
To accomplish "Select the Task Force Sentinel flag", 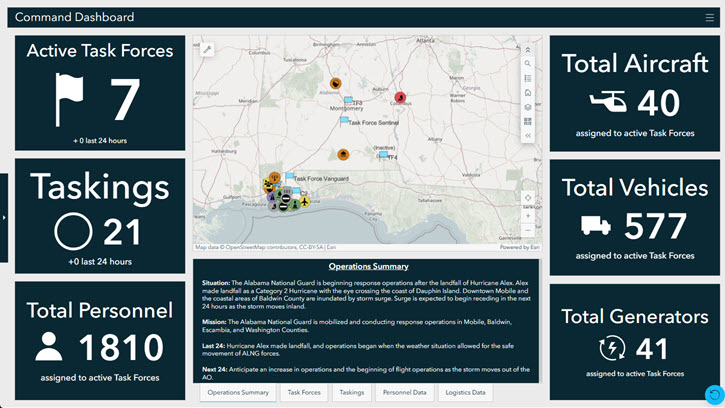I will point(344,121).
